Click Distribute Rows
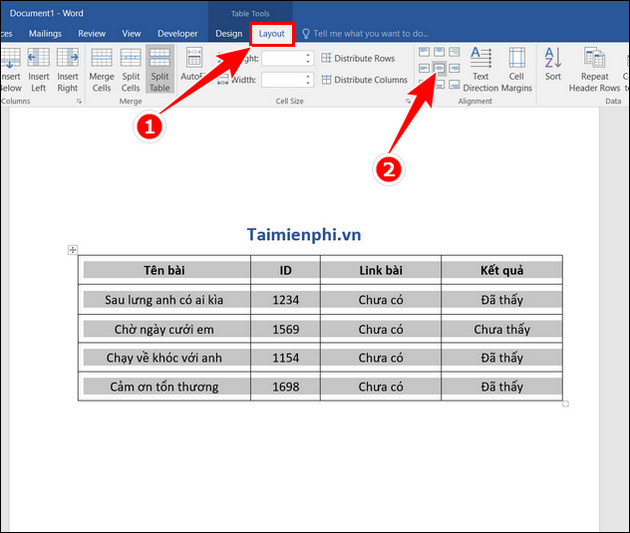630x533 pixels. click(x=358, y=58)
